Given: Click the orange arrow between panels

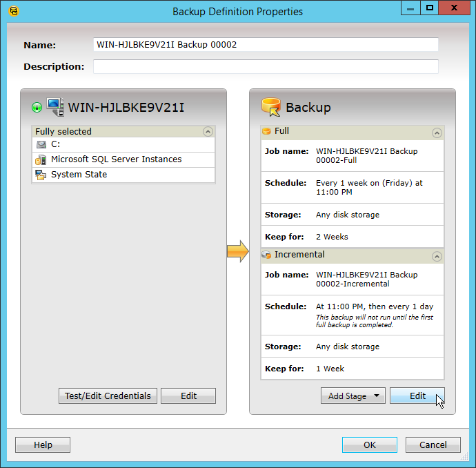Looking at the screenshot, I should click(237, 252).
